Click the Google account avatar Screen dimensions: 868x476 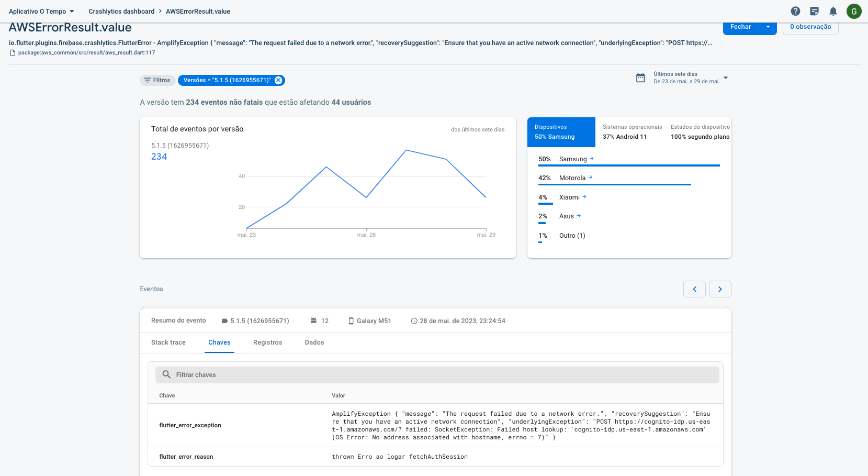click(x=854, y=11)
